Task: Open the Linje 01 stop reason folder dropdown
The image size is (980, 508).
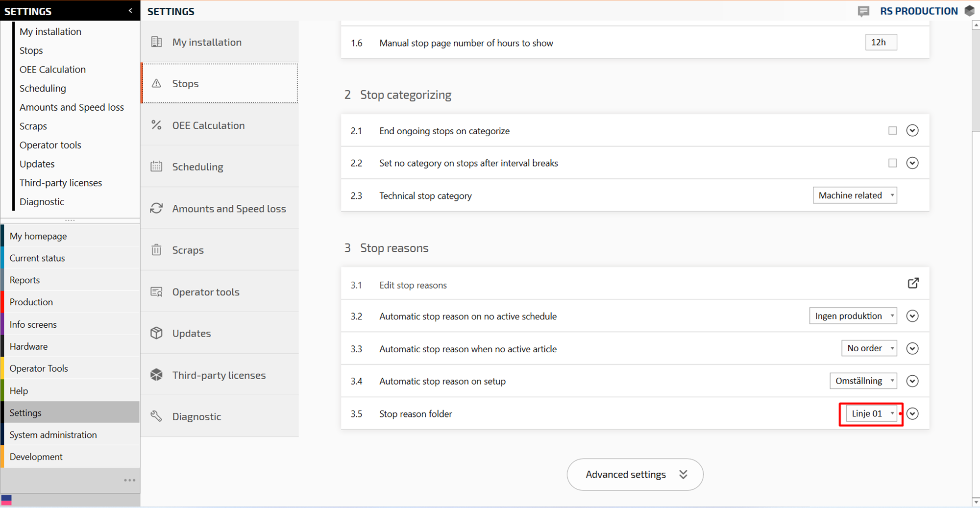Action: click(x=871, y=414)
